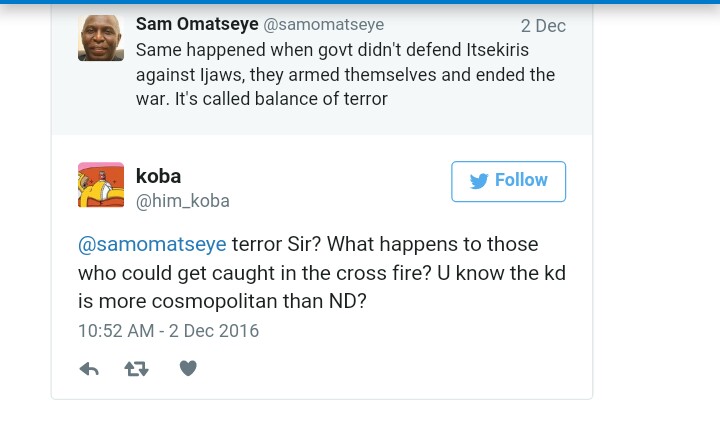Click the Follow button label
Screen dimensions: 720x421
pyautogui.click(x=521, y=180)
